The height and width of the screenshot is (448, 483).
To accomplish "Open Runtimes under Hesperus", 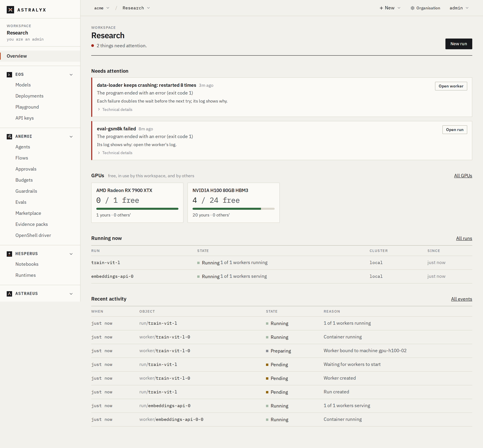I will point(25,275).
